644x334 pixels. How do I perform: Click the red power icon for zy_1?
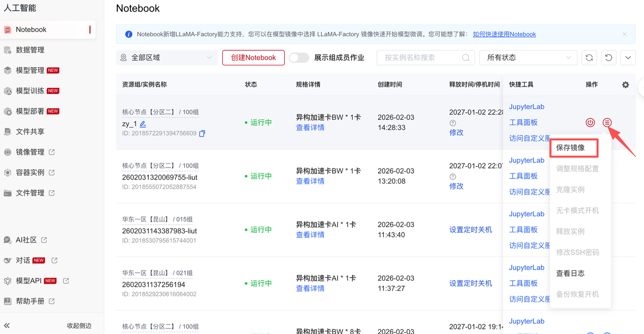click(x=590, y=122)
